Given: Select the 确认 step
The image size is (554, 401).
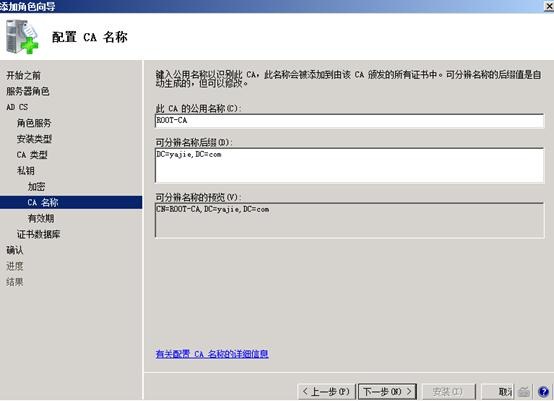Looking at the screenshot, I should (x=15, y=250).
